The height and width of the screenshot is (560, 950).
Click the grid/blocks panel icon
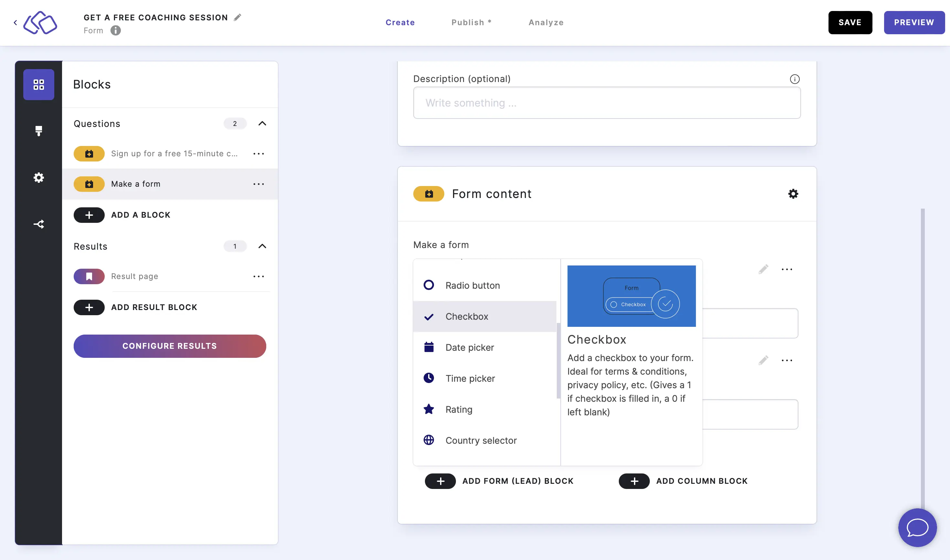click(x=39, y=85)
